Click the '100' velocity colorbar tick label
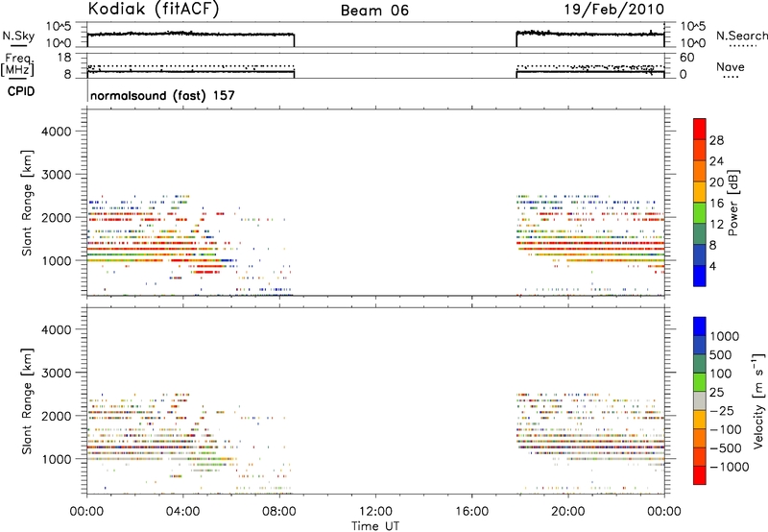Viewport: 768px width, 532px height. pyautogui.click(x=721, y=374)
